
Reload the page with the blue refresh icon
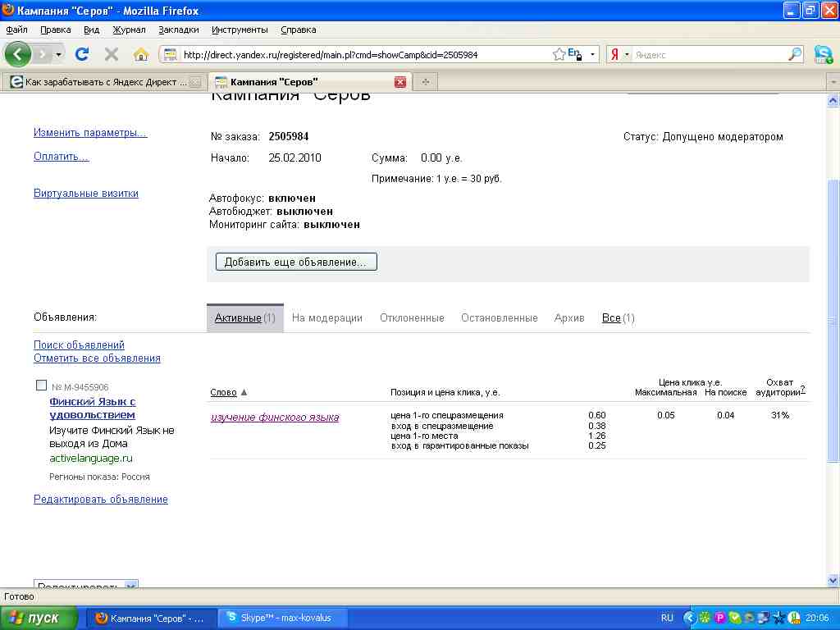coord(82,54)
